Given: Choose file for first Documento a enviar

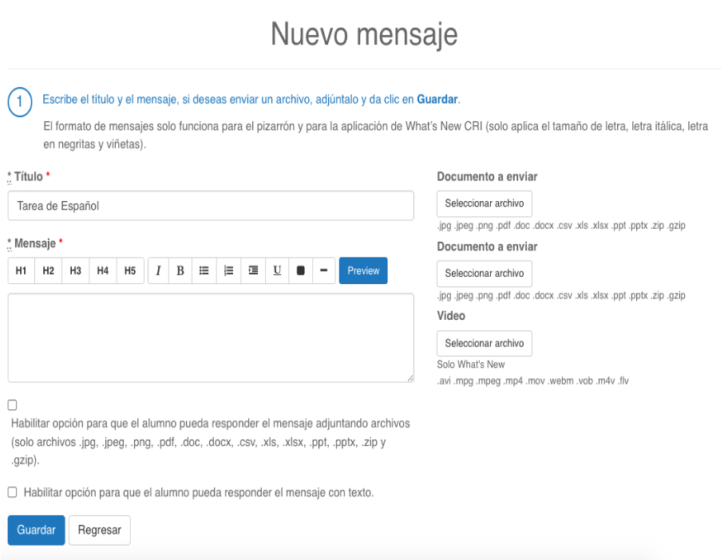Looking at the screenshot, I should coord(485,203).
